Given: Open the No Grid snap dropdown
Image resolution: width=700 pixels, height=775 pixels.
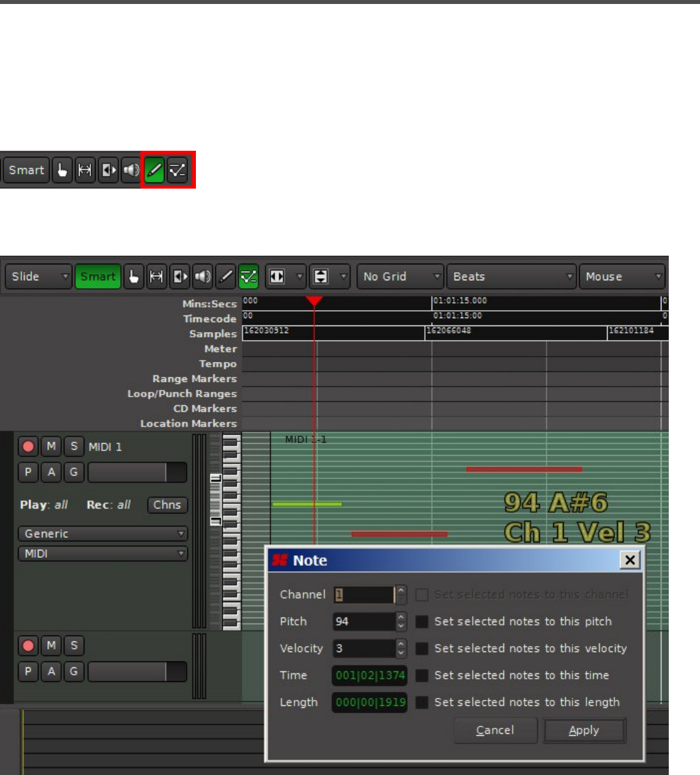Looking at the screenshot, I should (x=400, y=276).
